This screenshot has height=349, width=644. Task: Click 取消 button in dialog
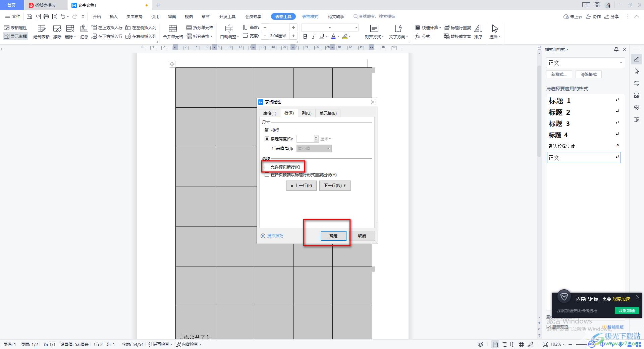pos(362,236)
